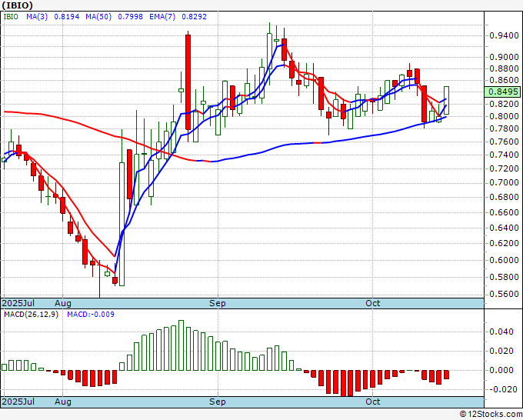Viewport: 523px width, 420px height.
Task: Click the tallest red candle in late August
Action: pos(188,82)
